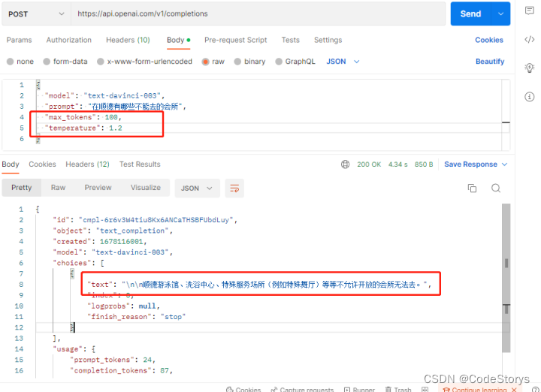
Task: Click the 200 OK status text
Action: coord(369,164)
